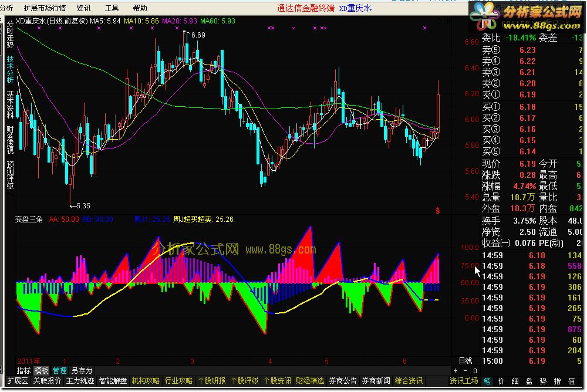The width and height of the screenshot is (587, 392).
Task: Click the 总量 18.7万 value
Action: (524, 197)
